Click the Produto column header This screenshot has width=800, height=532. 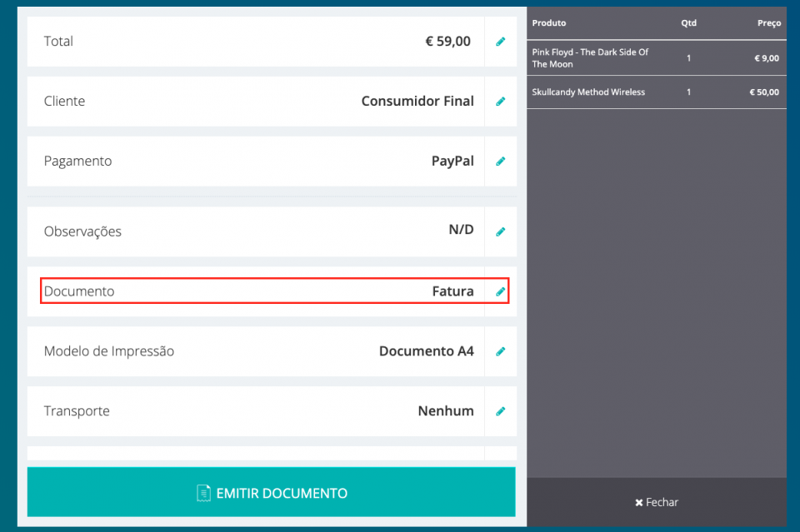[549, 23]
